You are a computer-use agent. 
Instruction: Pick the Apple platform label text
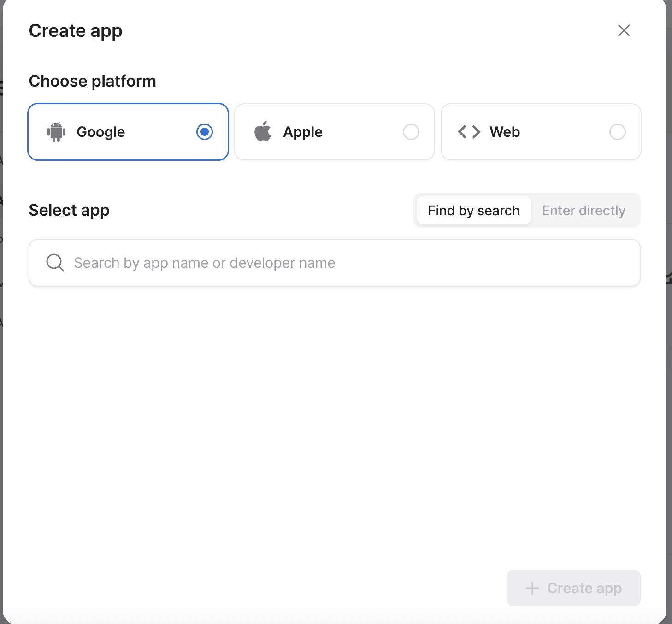click(303, 132)
